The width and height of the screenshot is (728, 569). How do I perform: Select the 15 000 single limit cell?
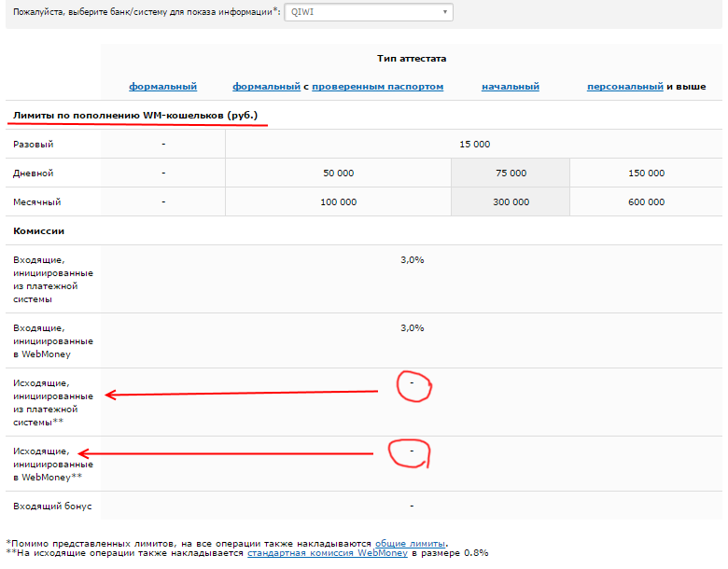point(474,145)
